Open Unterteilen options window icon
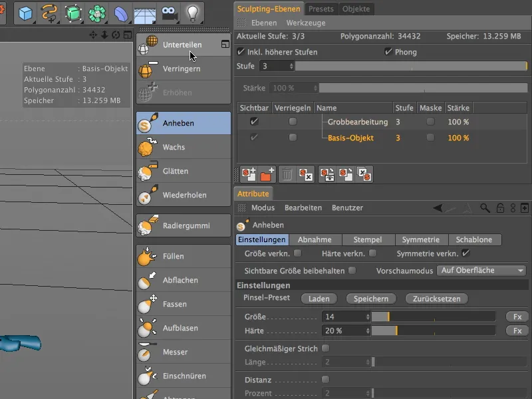This screenshot has height=399, width=532. [x=225, y=44]
